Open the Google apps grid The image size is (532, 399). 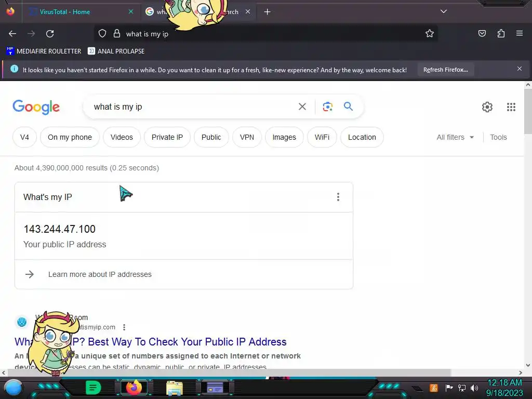tap(511, 107)
